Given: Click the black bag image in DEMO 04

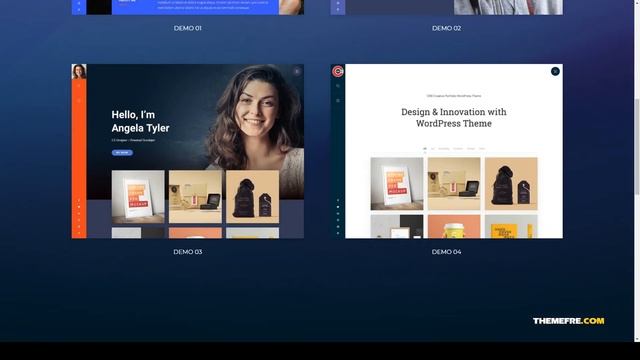Looking at the screenshot, I should [x=511, y=184].
